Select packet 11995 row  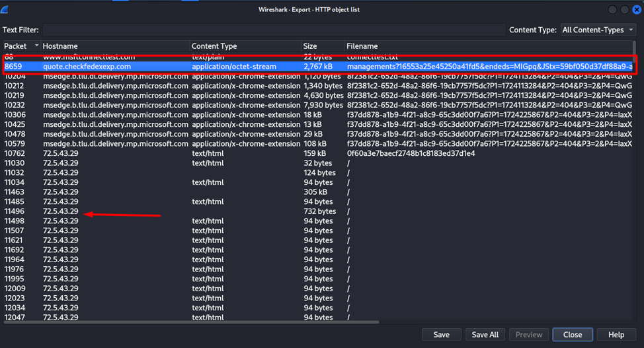(318, 279)
